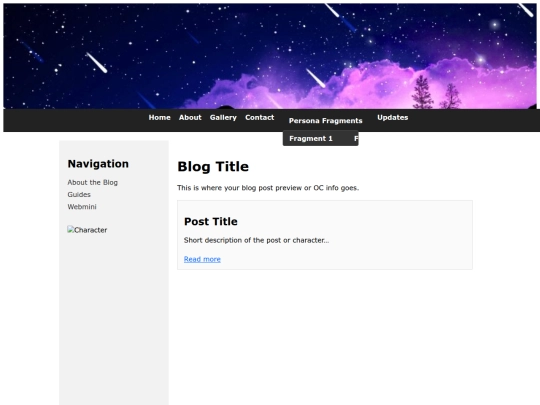Click the Blog Title heading
Screen dimensions: 540x405
tap(213, 167)
